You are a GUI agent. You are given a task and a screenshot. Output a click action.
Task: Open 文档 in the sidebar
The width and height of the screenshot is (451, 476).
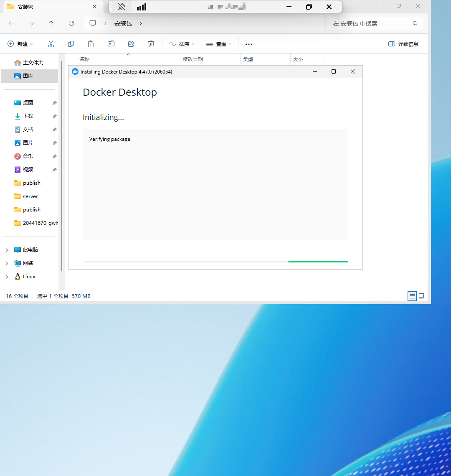pos(29,129)
